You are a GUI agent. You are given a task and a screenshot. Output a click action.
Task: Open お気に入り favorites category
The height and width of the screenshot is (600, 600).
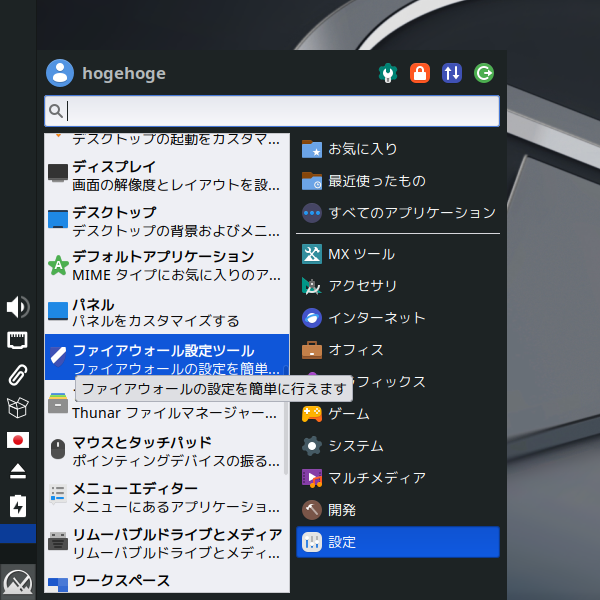[398, 149]
